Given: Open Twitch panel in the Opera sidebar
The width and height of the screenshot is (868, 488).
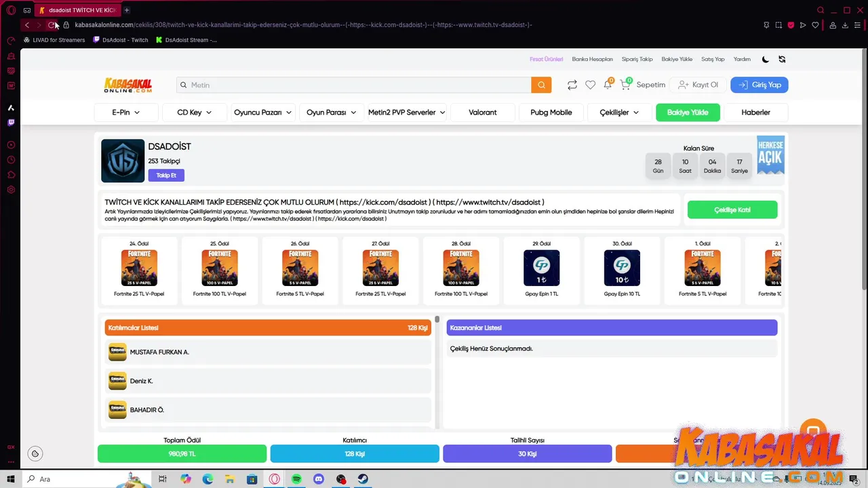Looking at the screenshot, I should 11,123.
